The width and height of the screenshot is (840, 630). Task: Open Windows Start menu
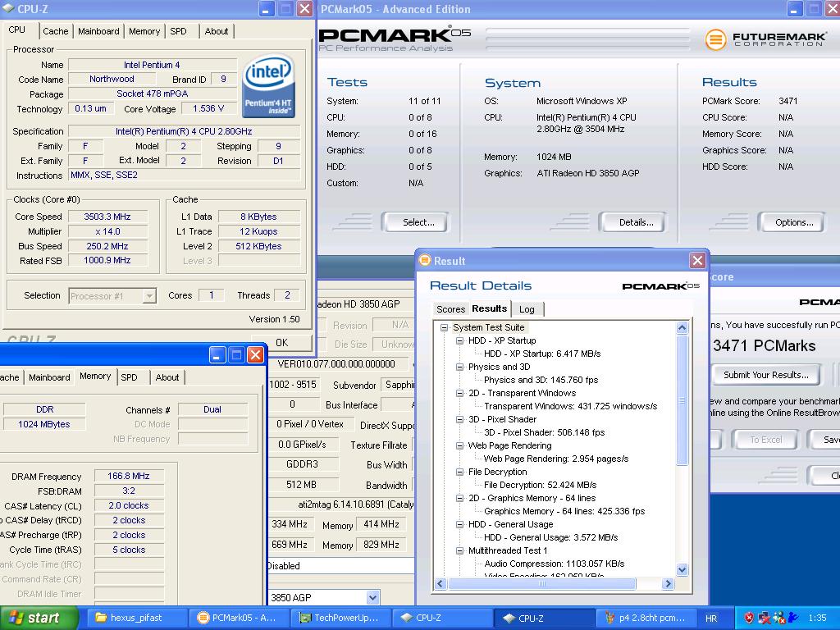point(39,619)
